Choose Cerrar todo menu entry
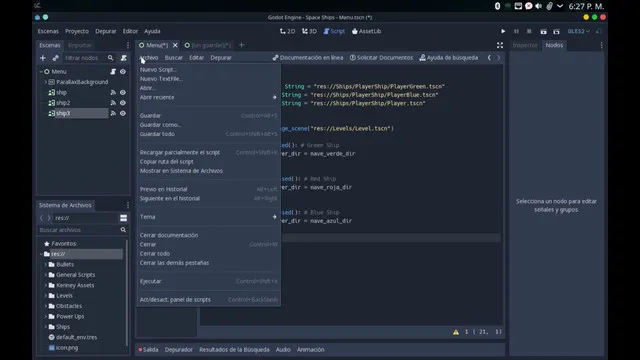This screenshot has width=640, height=360. 209,253
